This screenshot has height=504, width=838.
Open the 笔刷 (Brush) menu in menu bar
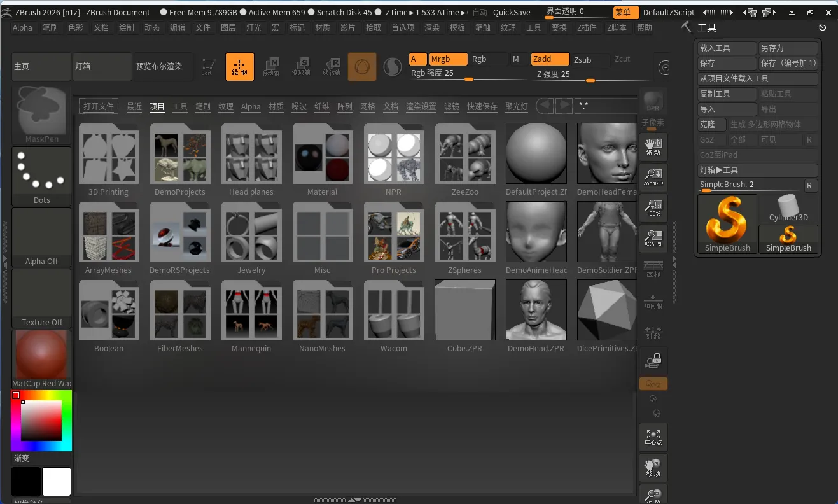pos(50,27)
